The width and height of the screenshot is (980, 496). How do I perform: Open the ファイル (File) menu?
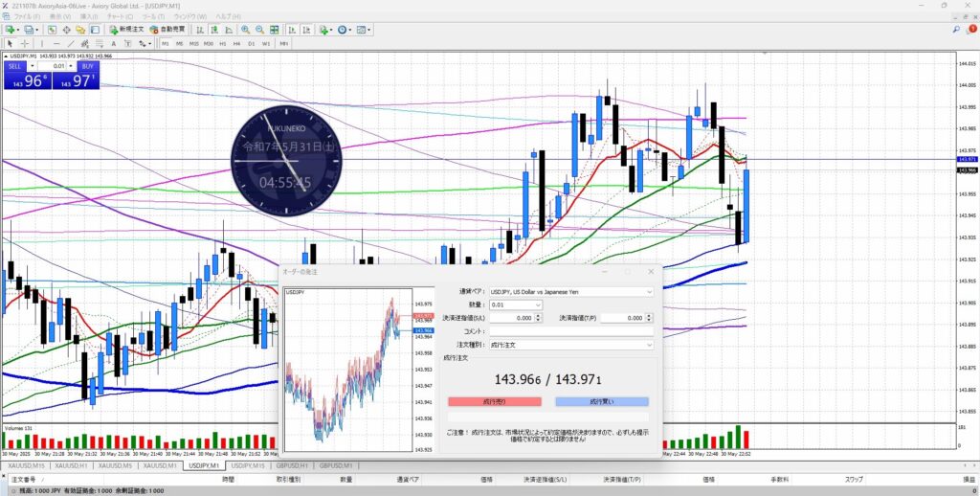[27, 15]
